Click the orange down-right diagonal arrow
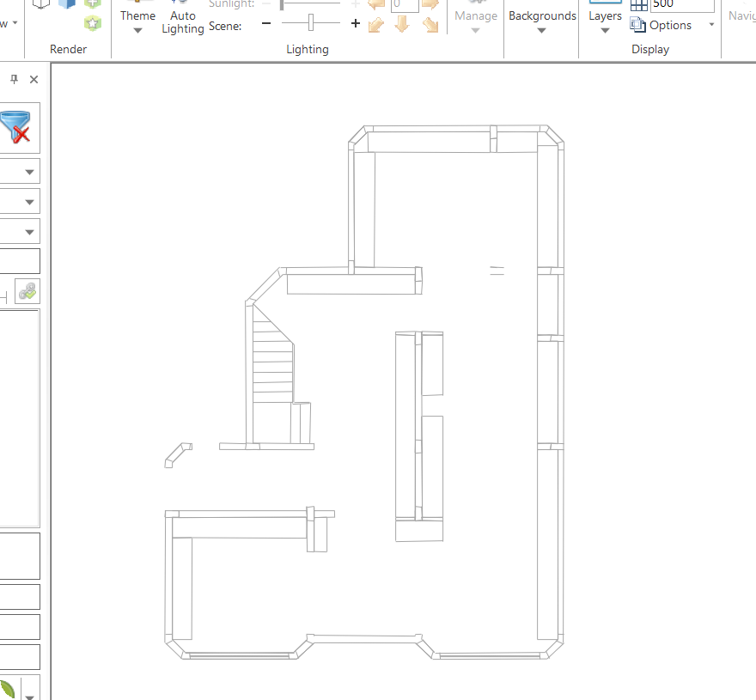Viewport: 756px width, 700px height. [430, 25]
